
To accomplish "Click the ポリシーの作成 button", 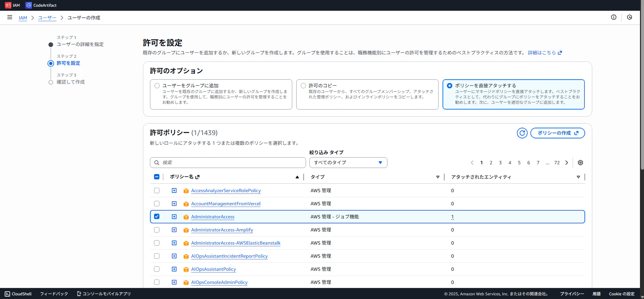I will point(558,133).
